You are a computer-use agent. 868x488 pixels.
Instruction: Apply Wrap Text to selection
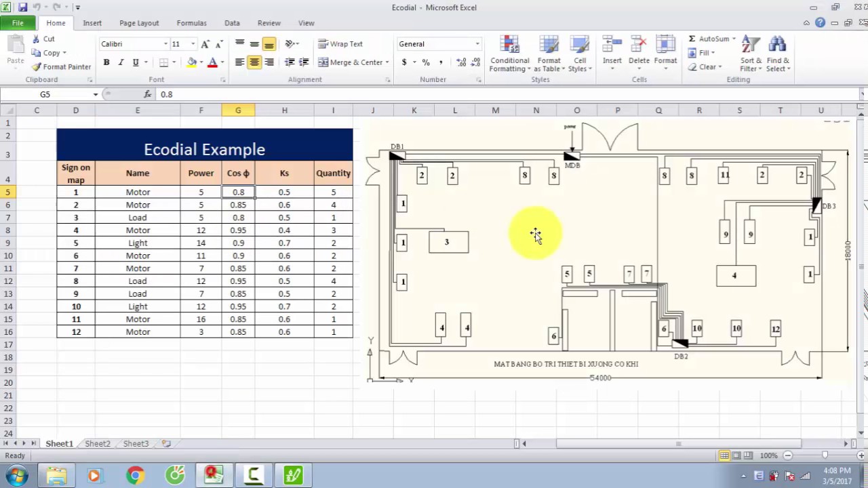[341, 43]
